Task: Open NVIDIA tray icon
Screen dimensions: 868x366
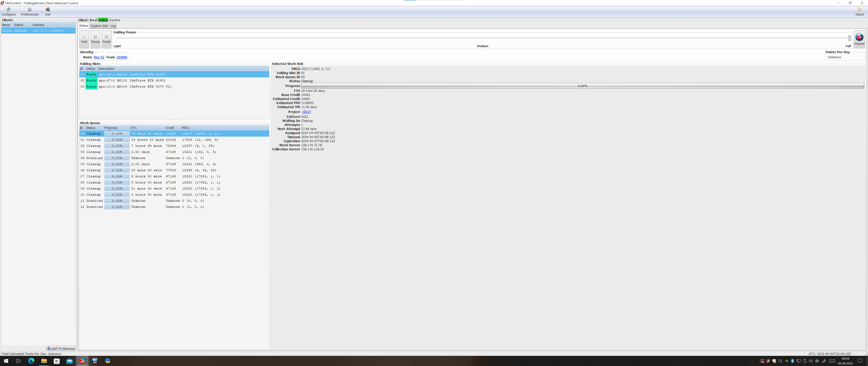Action: (x=786, y=361)
